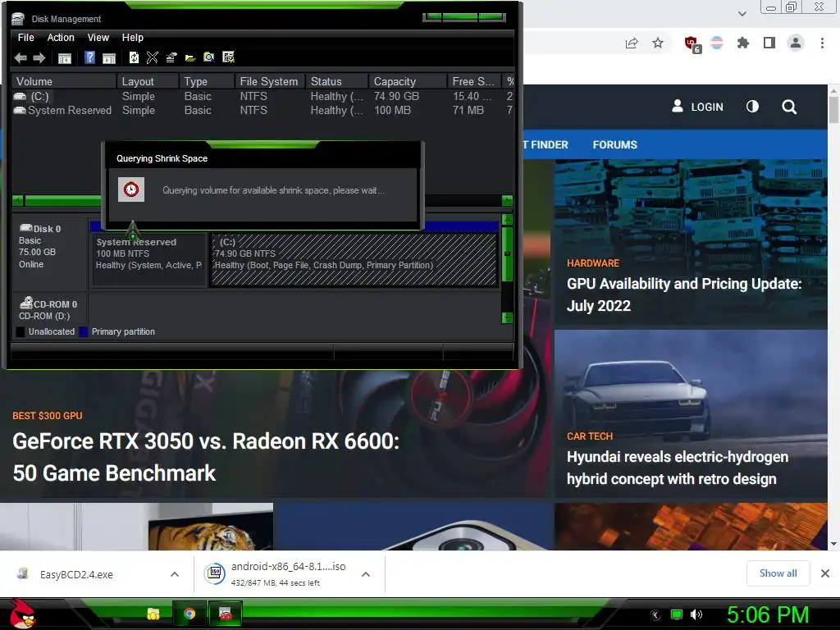Sort by File System column header

[269, 81]
